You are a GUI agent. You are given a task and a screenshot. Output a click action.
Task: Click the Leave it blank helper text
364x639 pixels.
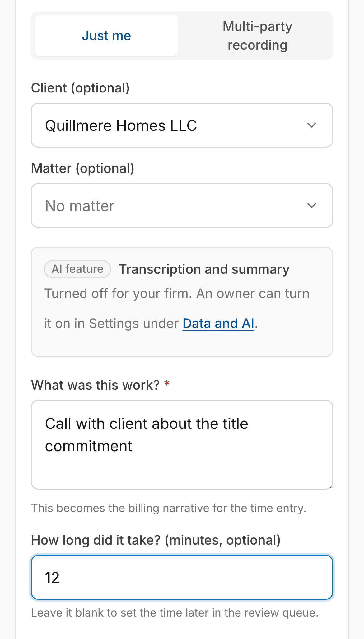(175, 613)
